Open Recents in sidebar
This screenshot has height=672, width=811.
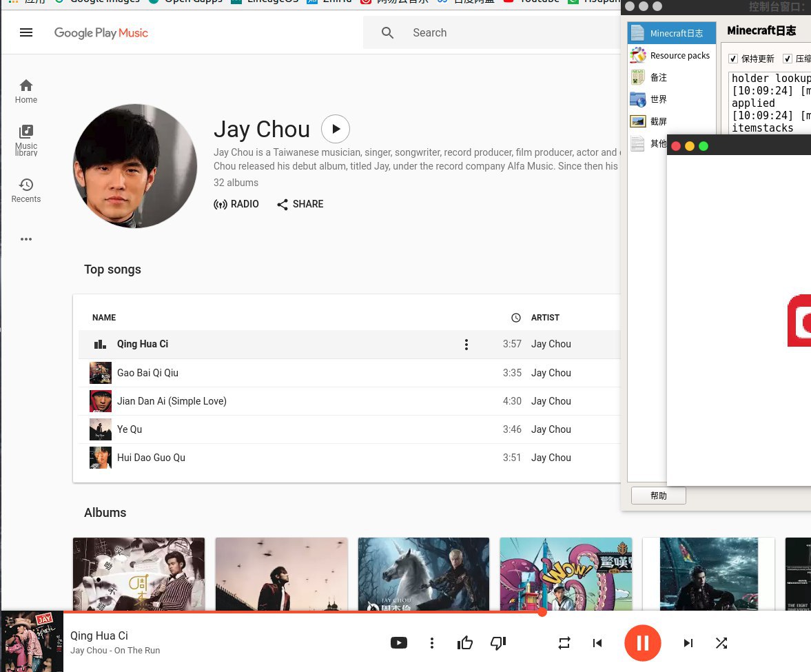pos(26,190)
